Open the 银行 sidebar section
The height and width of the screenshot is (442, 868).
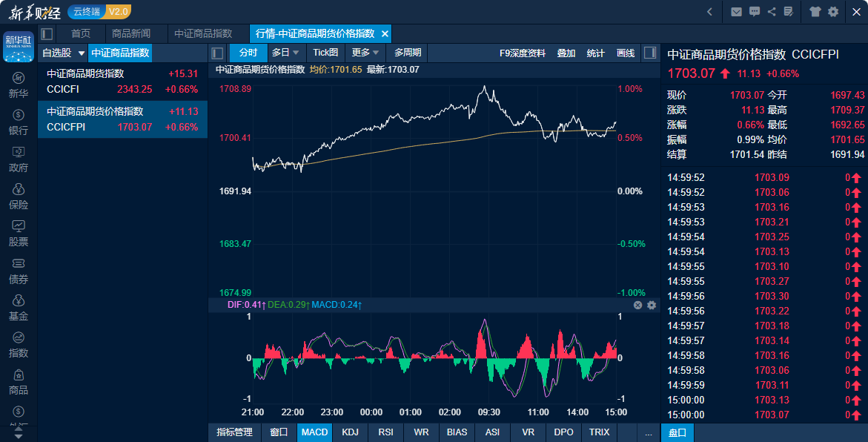tap(19, 122)
